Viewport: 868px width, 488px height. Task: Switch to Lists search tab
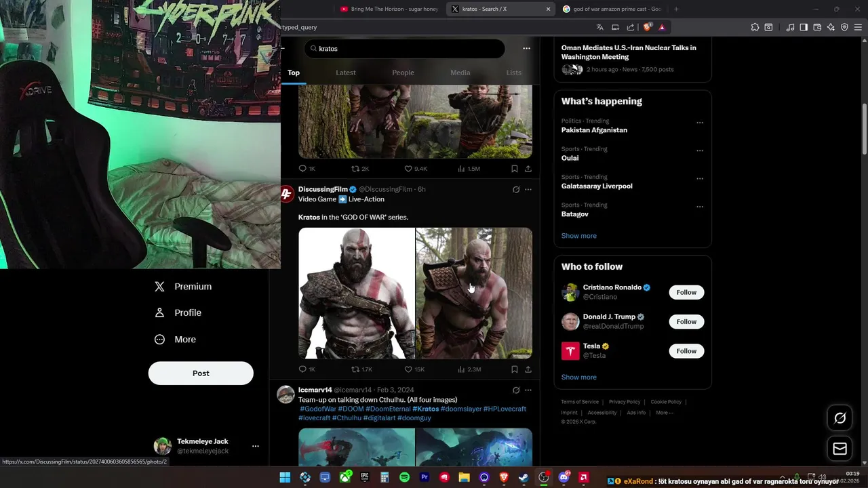coord(514,73)
